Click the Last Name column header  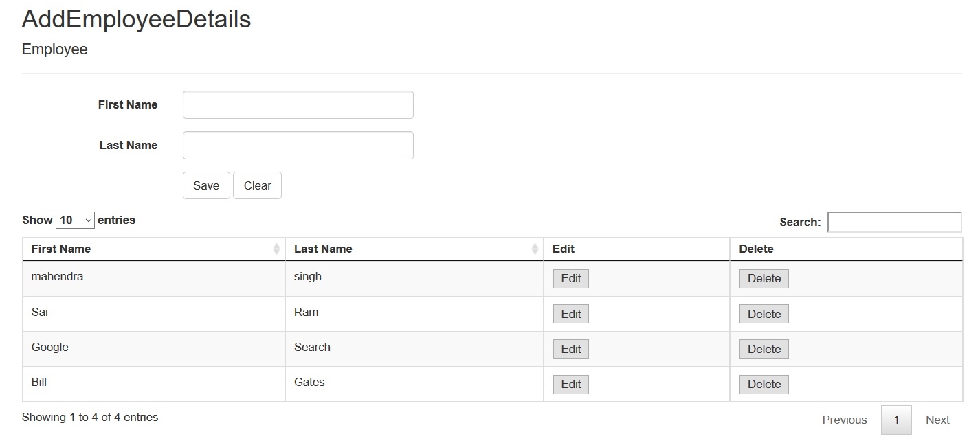click(x=414, y=249)
